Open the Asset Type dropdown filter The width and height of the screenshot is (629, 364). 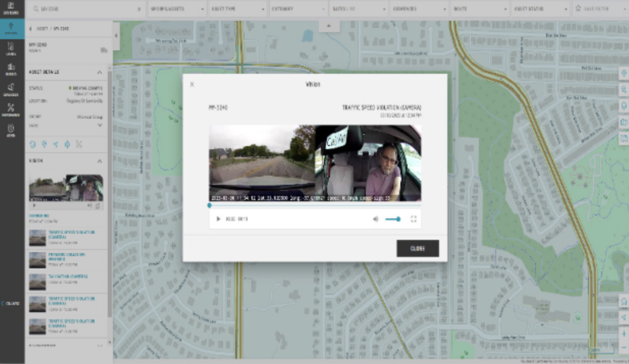click(238, 9)
